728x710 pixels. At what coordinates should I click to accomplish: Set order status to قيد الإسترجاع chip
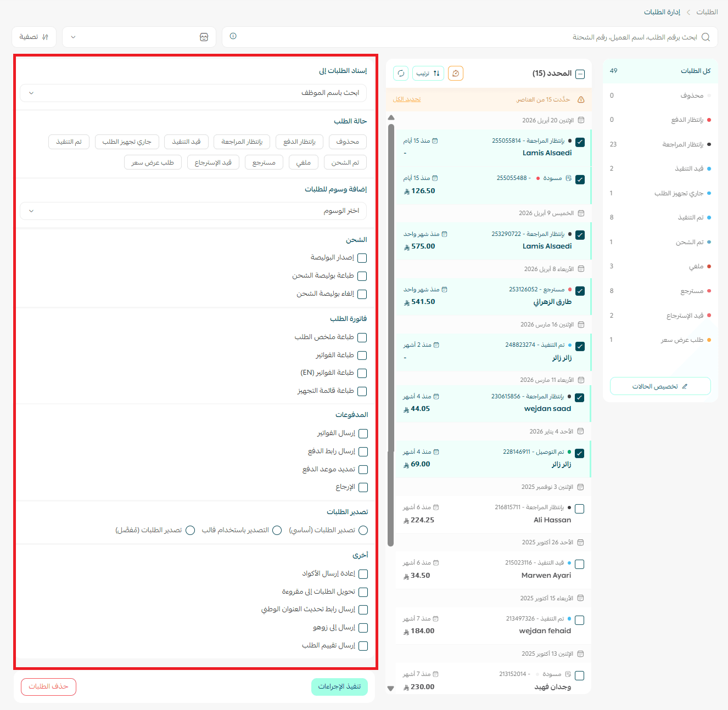pos(213,162)
